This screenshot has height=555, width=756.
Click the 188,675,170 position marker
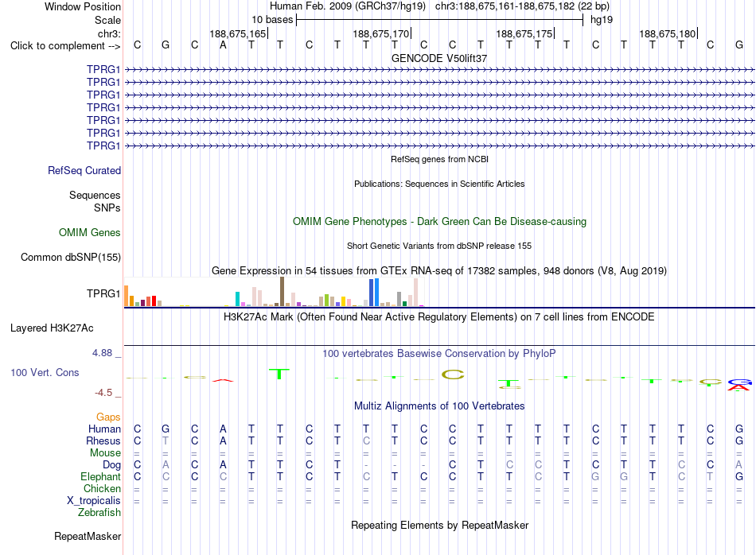click(381, 33)
